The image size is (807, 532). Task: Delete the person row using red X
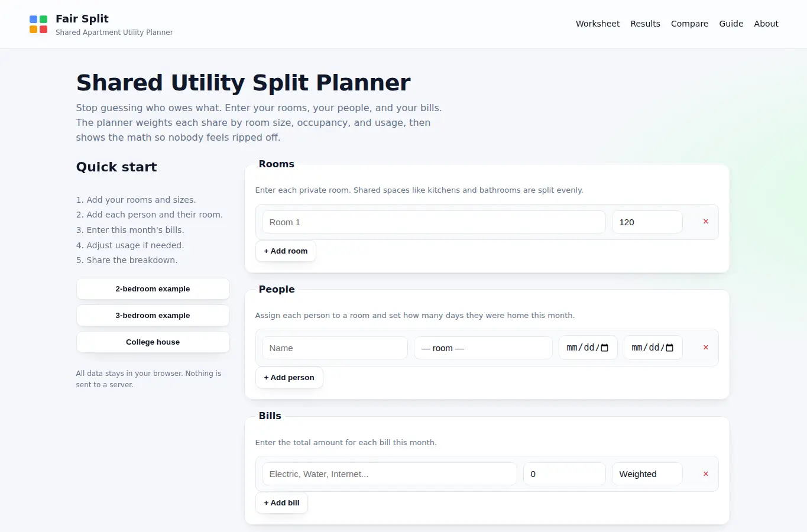point(705,348)
